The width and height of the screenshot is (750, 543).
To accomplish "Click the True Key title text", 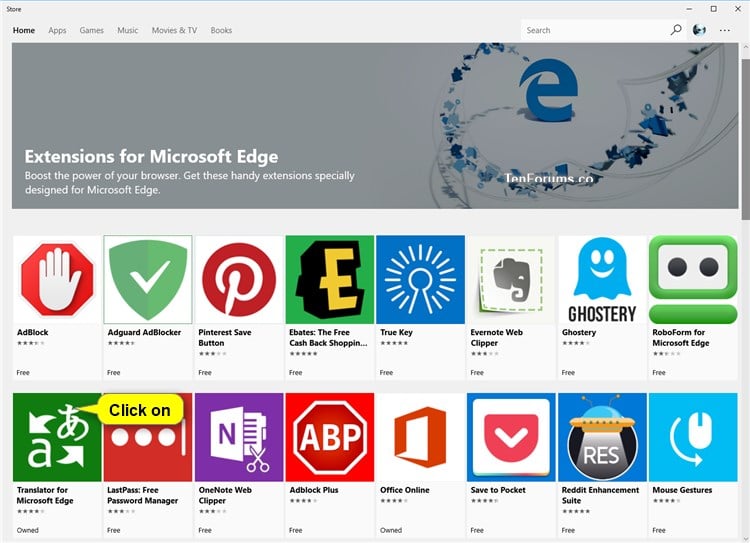I will (x=396, y=332).
